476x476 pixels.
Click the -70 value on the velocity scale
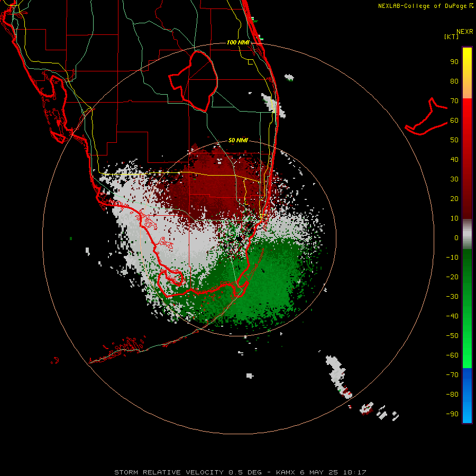click(452, 374)
